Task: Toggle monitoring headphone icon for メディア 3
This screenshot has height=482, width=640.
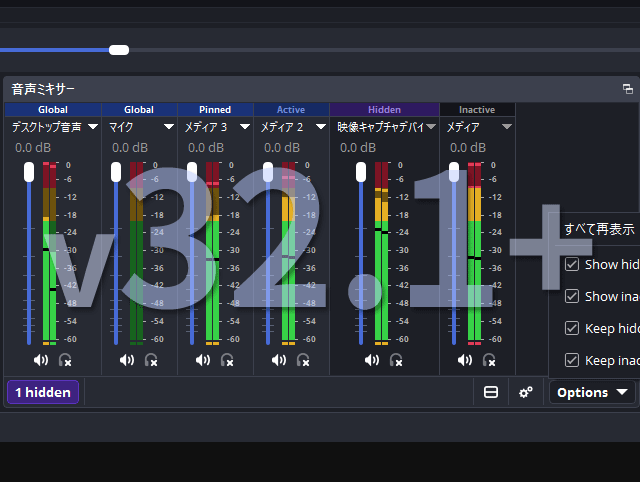Action: tap(227, 360)
